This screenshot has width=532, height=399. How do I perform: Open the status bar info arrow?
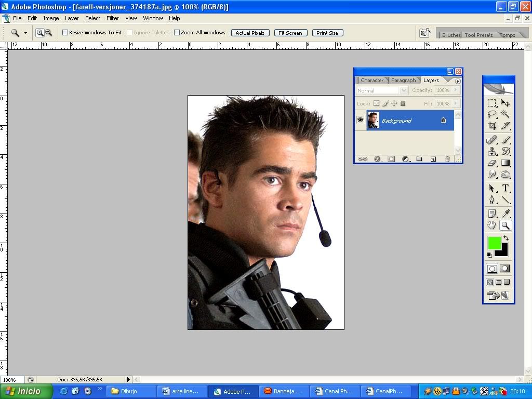point(128,380)
